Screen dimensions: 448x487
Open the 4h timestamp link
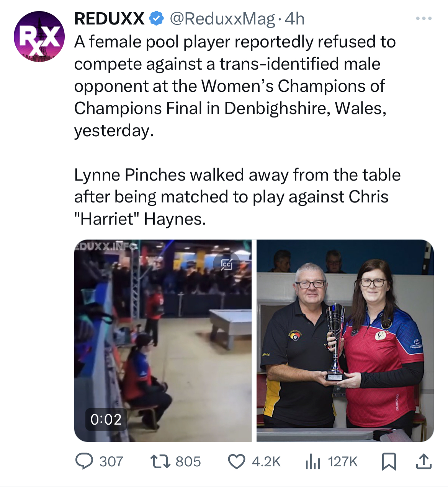coord(295,19)
